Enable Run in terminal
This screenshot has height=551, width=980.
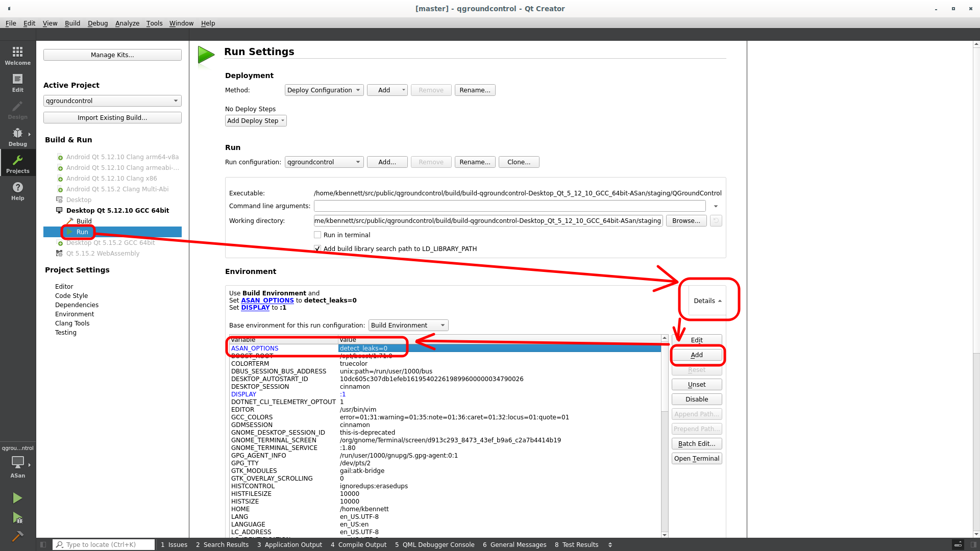[x=317, y=235]
